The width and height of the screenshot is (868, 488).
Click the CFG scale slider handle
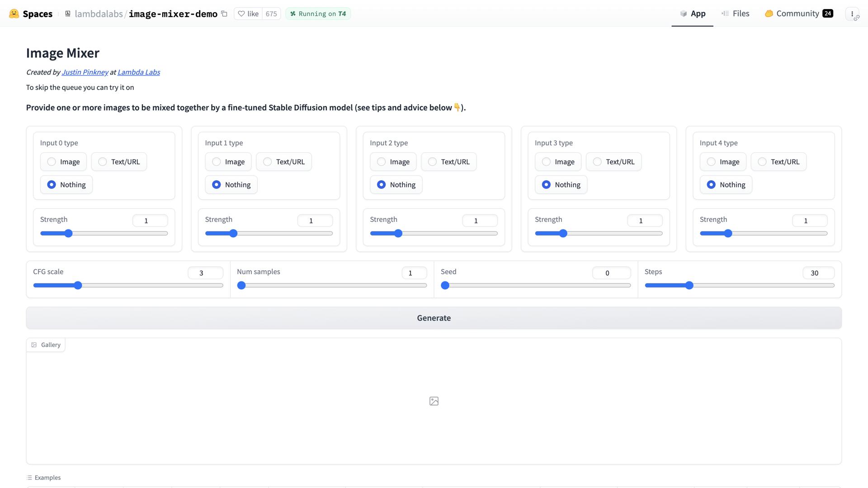[x=78, y=286]
